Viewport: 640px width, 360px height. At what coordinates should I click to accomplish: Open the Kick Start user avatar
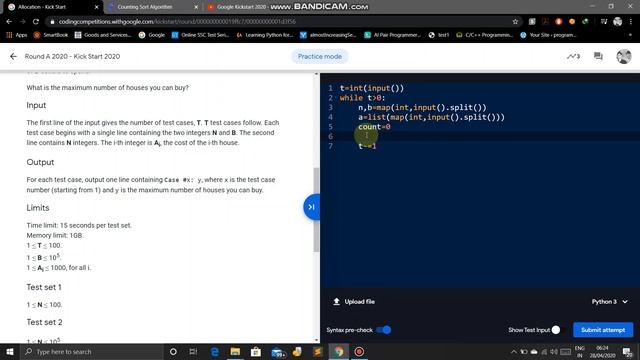tap(624, 56)
